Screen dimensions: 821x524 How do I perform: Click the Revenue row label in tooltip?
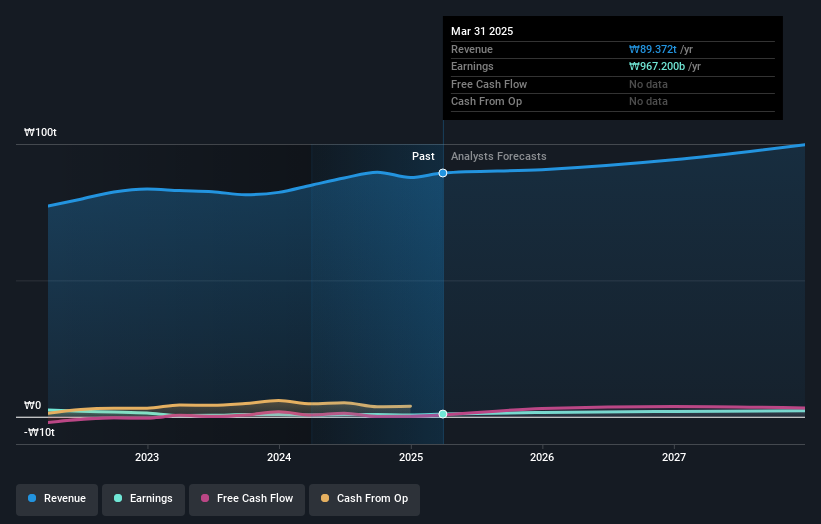(472, 49)
